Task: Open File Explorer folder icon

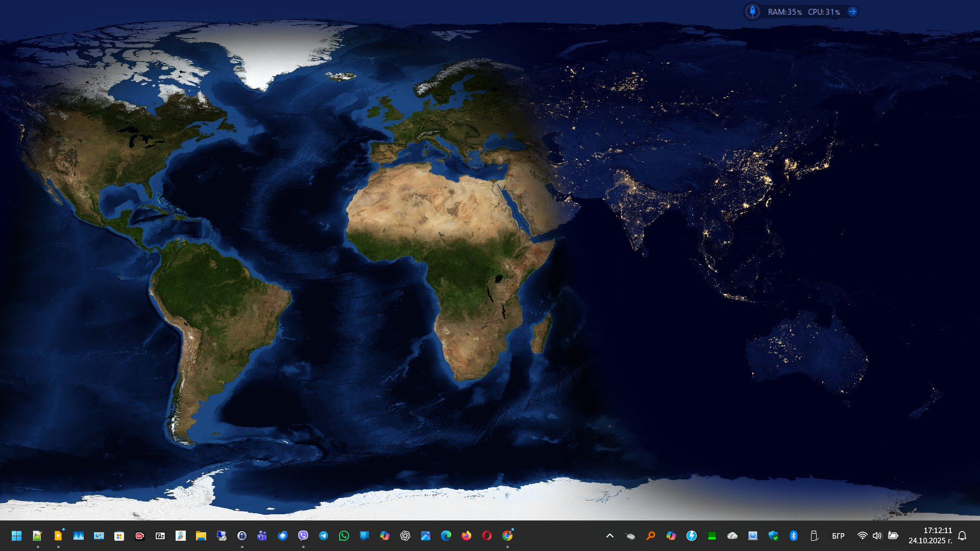Action: 201,536
